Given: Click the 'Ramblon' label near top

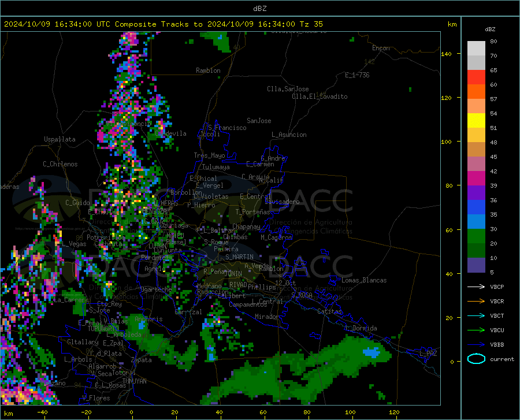Looking at the screenshot, I should pos(208,70).
